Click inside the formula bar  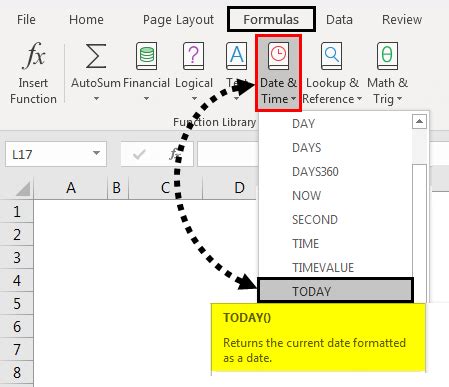[228, 154]
